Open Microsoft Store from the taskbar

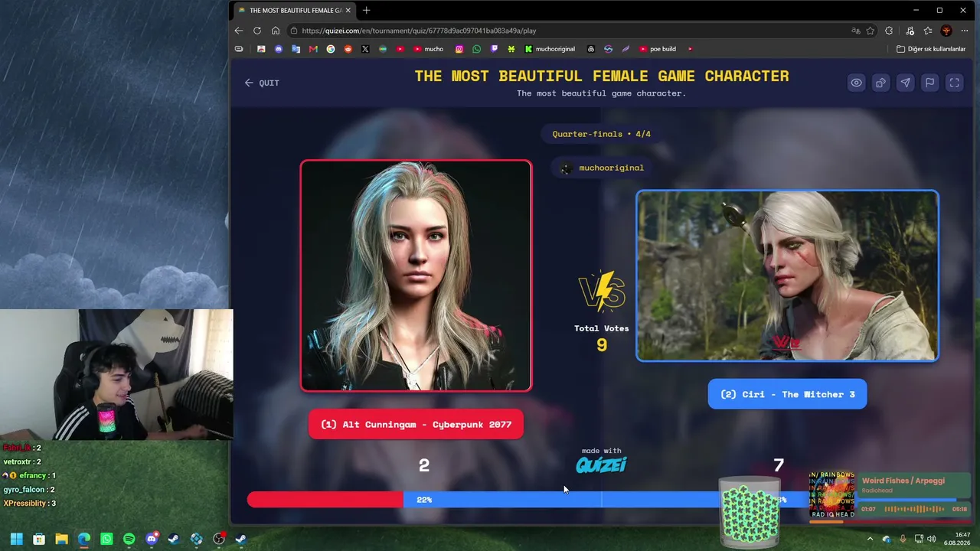[x=39, y=539]
